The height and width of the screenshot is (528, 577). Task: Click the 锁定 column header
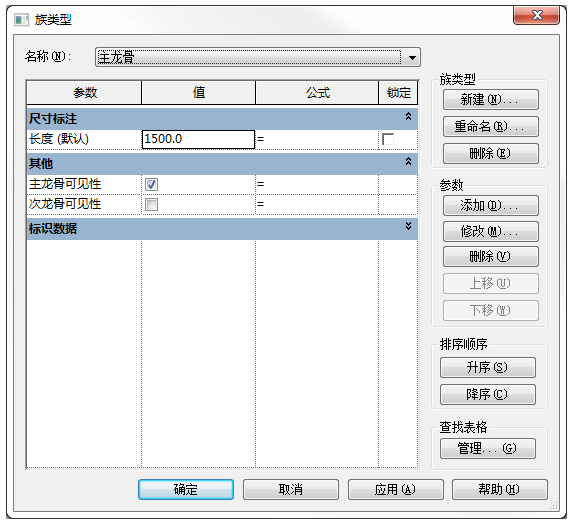tap(399, 92)
